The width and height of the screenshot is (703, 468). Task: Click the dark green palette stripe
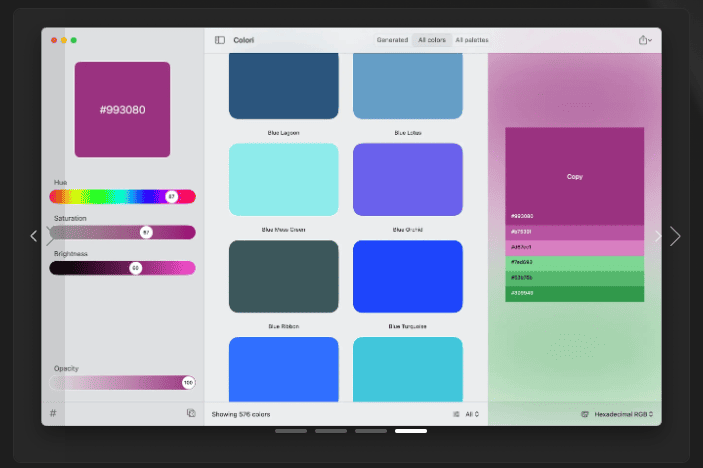point(574,294)
